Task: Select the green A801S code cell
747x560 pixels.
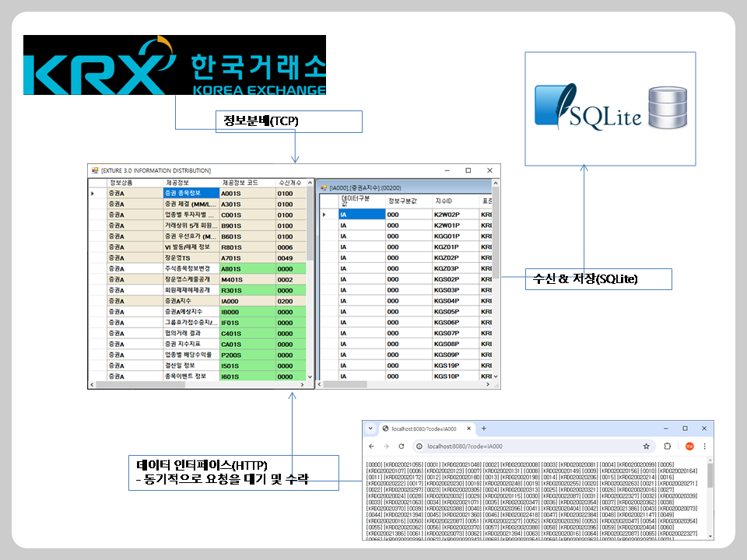Action: [247, 269]
